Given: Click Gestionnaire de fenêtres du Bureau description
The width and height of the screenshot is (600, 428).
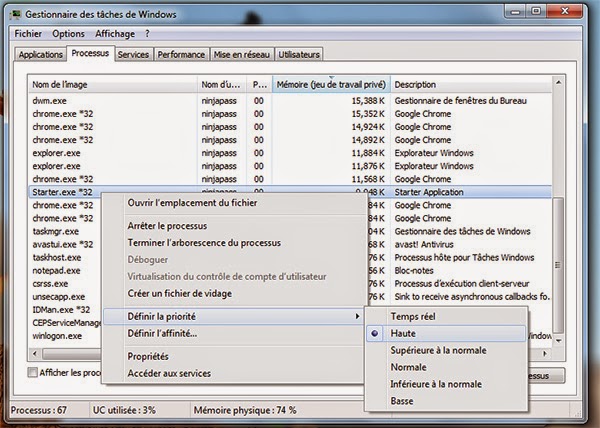Looking at the screenshot, I should 461,101.
